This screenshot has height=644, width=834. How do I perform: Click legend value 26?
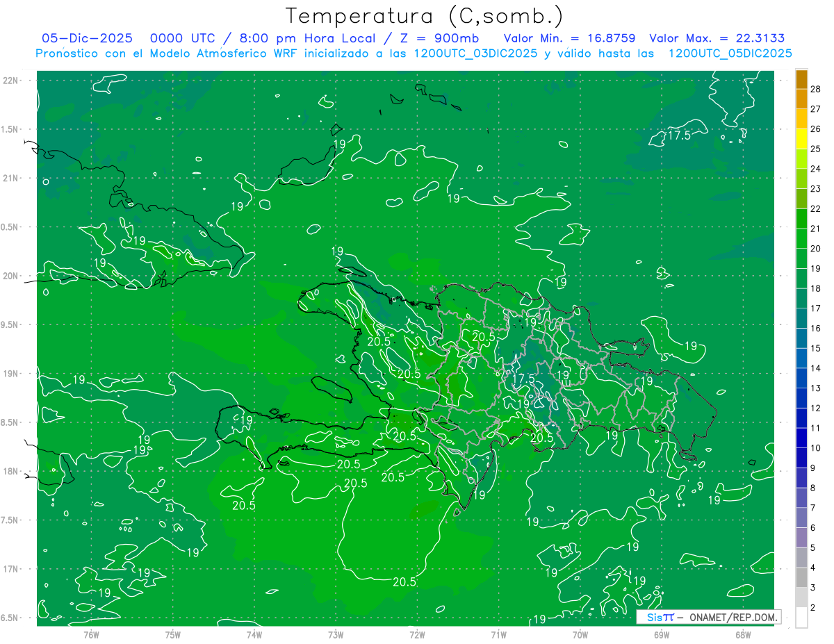pyautogui.click(x=815, y=129)
